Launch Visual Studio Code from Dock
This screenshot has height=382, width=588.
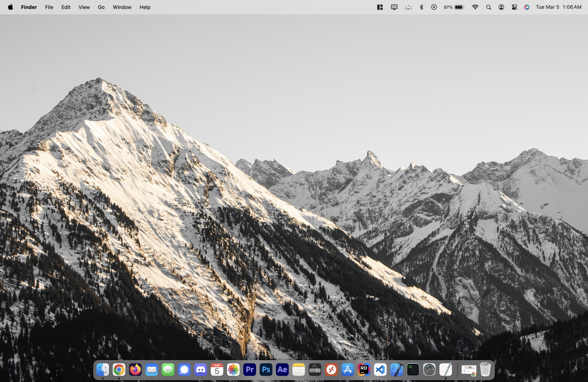(380, 370)
